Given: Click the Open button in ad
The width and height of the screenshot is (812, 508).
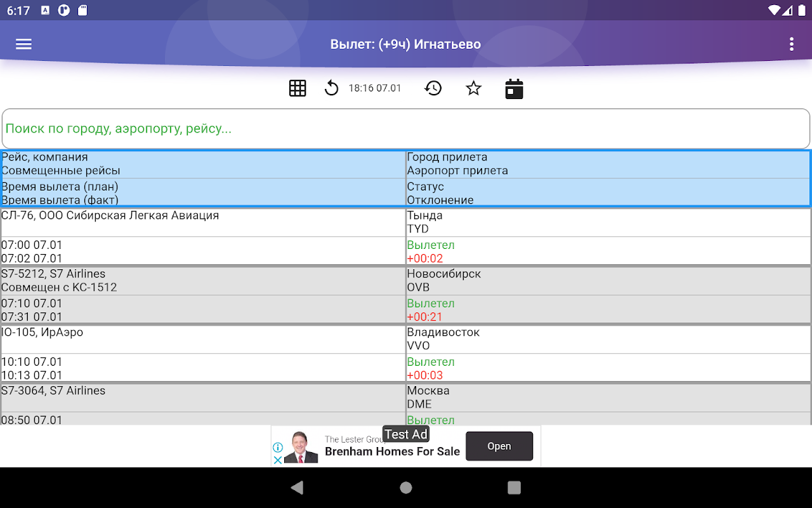Looking at the screenshot, I should coord(499,446).
